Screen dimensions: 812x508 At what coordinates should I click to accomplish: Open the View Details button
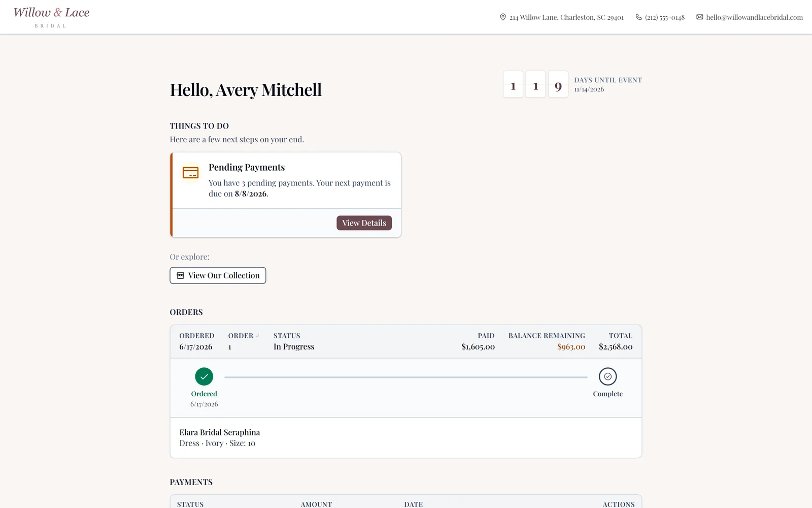pyautogui.click(x=364, y=223)
